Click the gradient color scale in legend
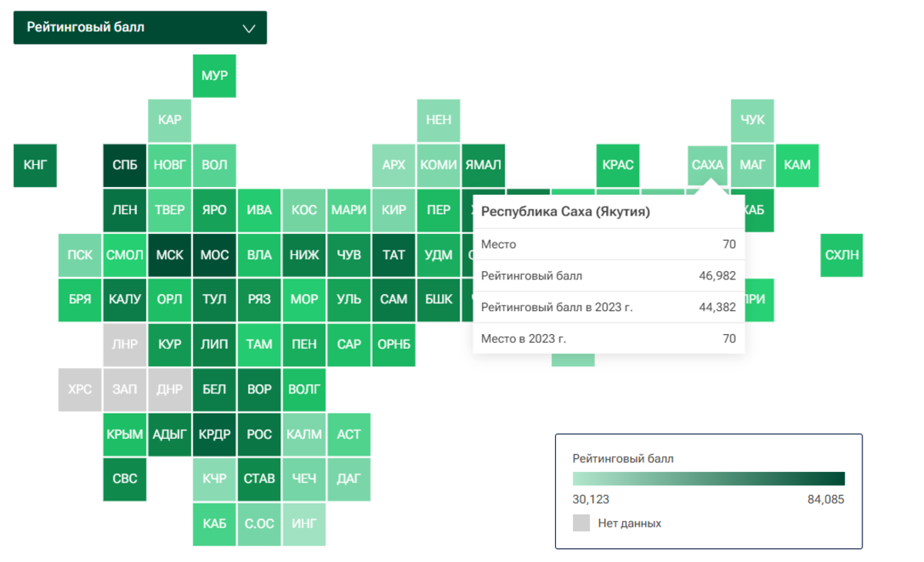The height and width of the screenshot is (562, 924). (708, 478)
